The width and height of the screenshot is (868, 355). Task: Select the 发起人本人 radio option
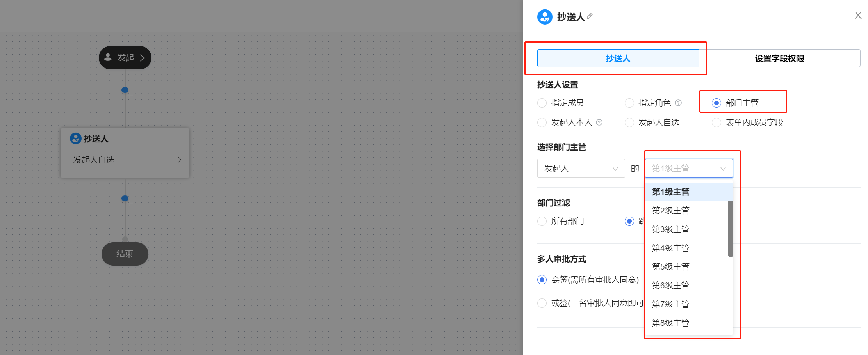[x=542, y=122]
